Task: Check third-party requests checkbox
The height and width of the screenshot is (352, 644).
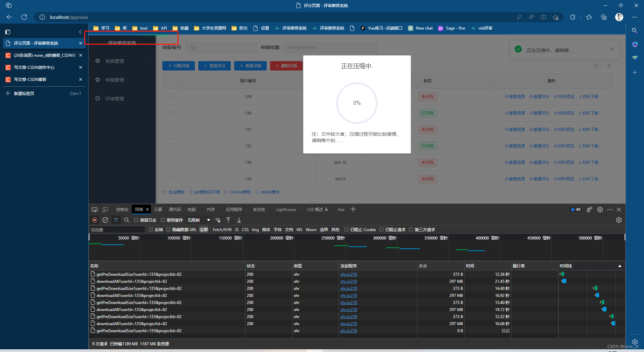Action: pyautogui.click(x=411, y=230)
